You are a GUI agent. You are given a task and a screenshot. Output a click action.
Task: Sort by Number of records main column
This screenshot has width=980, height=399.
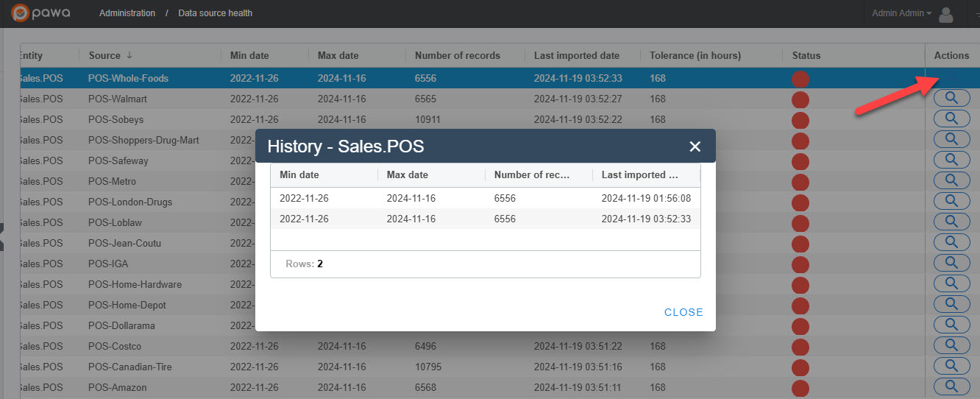pos(457,55)
